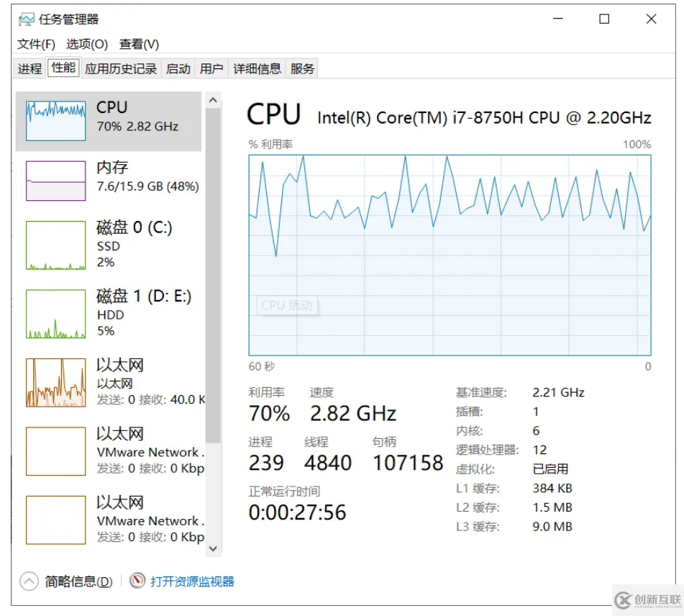This screenshot has width=684, height=616.
Task: Open the 打开资源监视器 link
Action: (x=192, y=581)
